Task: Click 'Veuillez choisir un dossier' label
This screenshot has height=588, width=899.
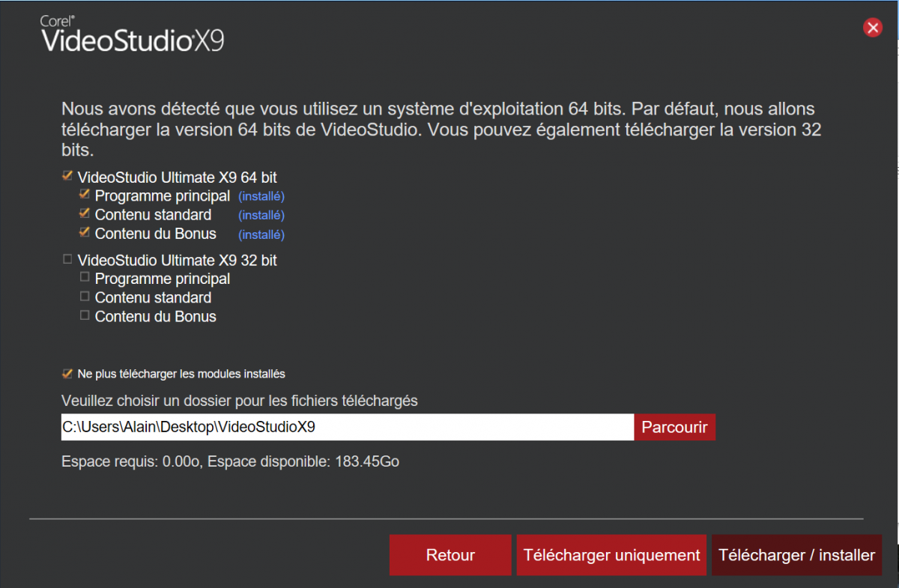Action: click(240, 401)
